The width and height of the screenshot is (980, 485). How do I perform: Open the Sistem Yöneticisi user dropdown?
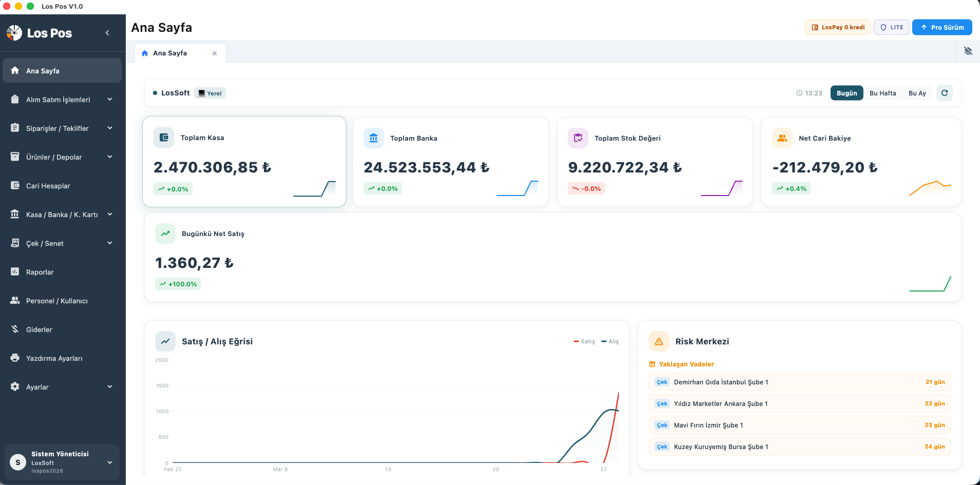point(62,462)
